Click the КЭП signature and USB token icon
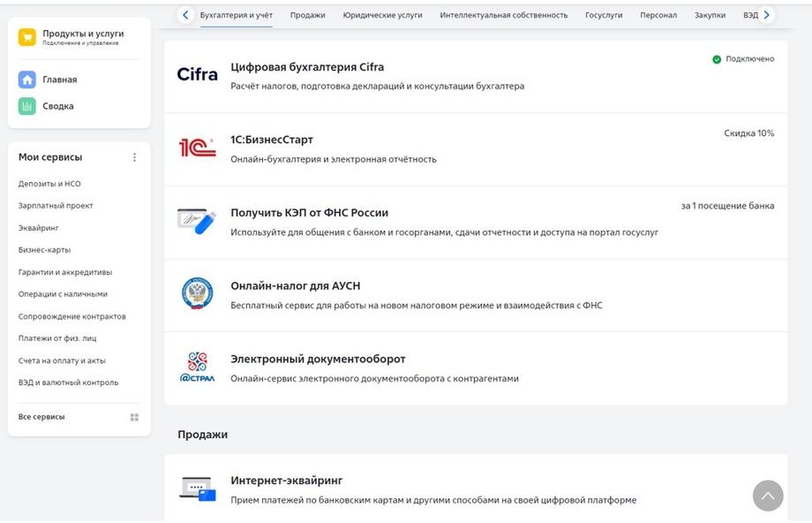Screen dimensions: 812x523 point(197,221)
